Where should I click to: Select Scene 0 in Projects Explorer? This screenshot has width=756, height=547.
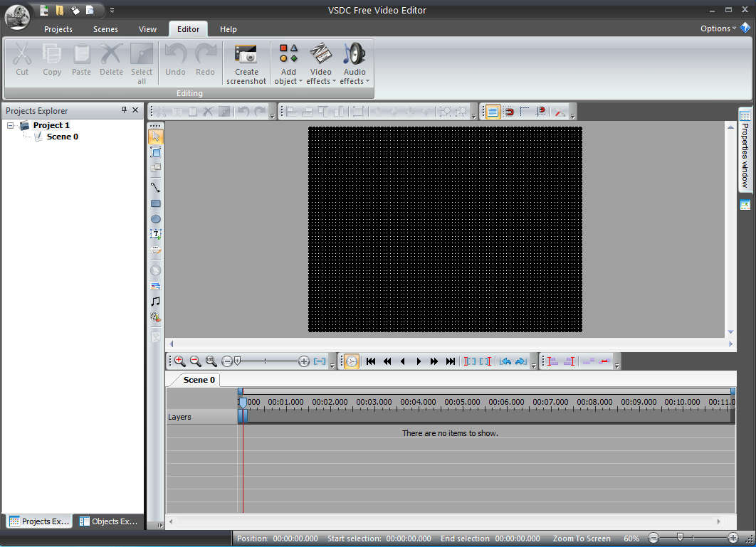63,137
